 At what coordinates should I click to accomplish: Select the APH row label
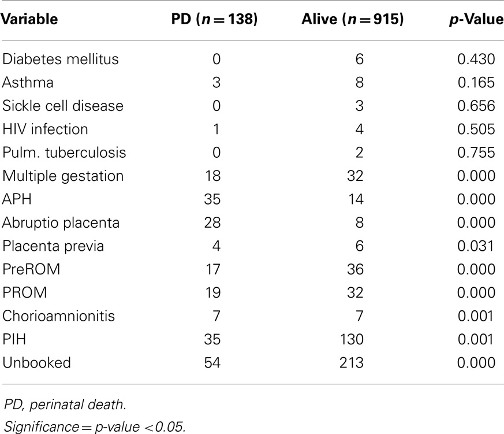[17, 199]
